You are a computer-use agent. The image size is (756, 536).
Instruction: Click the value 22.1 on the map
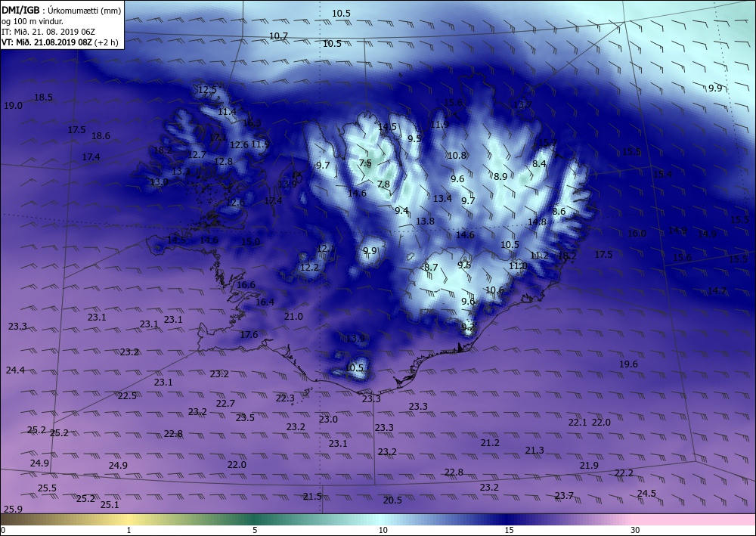tap(578, 423)
